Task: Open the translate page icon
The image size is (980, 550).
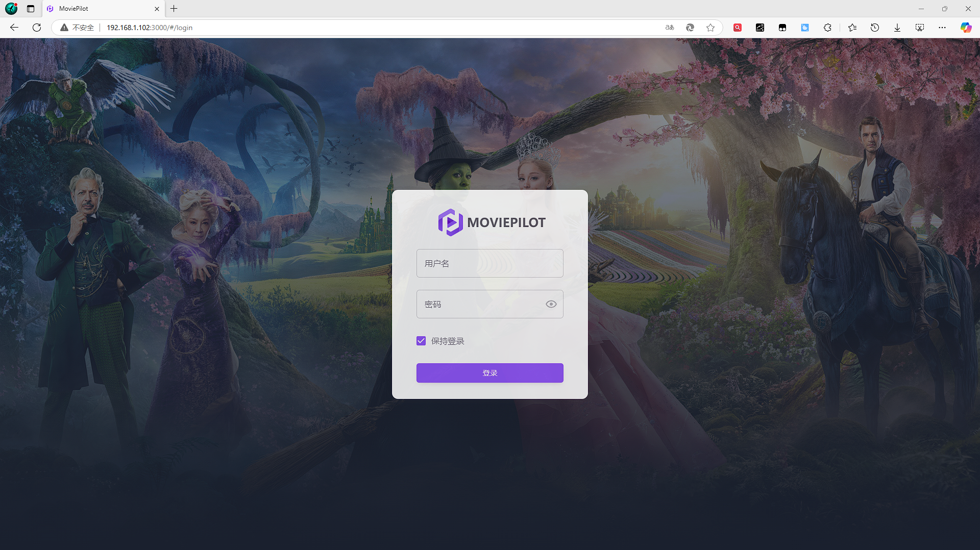Action: tap(670, 28)
